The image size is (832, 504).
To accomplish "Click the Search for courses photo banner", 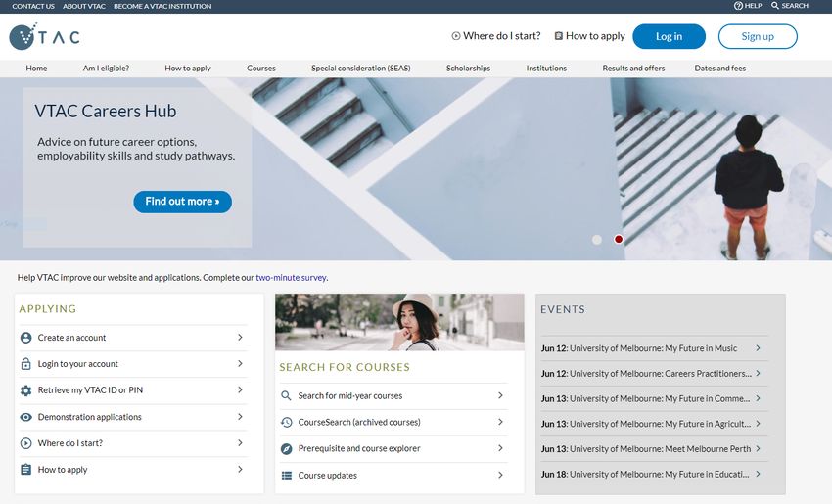I will pyautogui.click(x=399, y=322).
